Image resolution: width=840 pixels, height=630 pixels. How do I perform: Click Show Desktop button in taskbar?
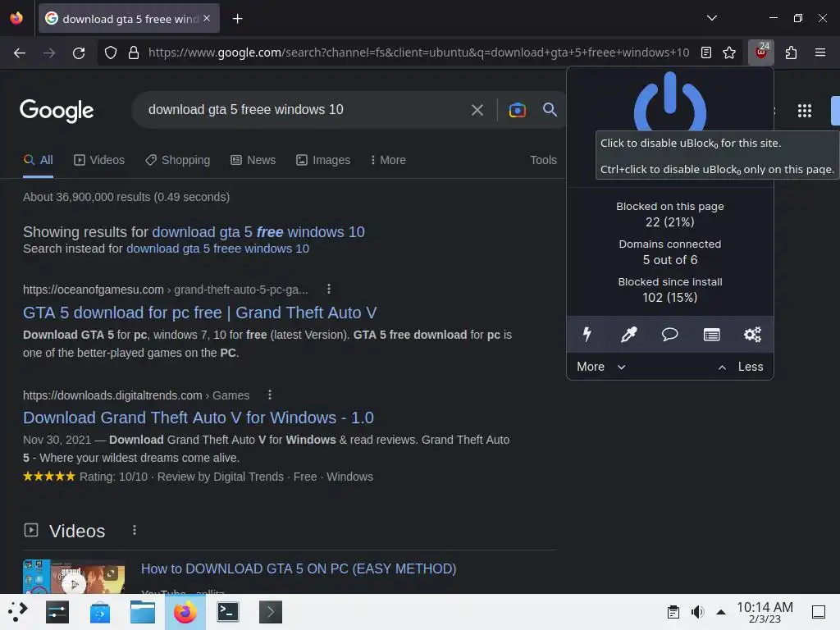(818, 612)
